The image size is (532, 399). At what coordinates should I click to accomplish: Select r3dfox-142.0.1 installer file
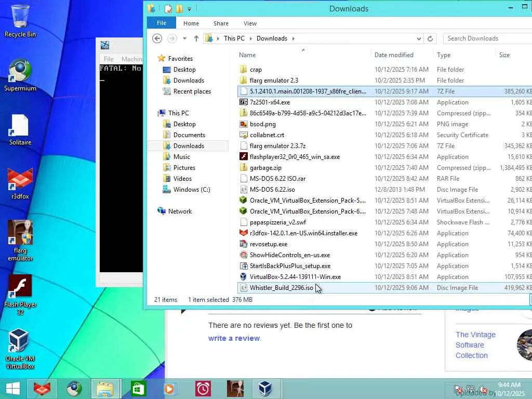pyautogui.click(x=303, y=233)
